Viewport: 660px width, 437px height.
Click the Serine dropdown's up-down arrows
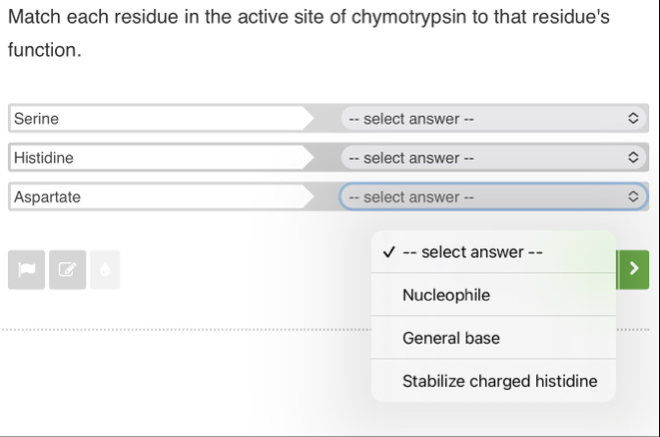631,119
